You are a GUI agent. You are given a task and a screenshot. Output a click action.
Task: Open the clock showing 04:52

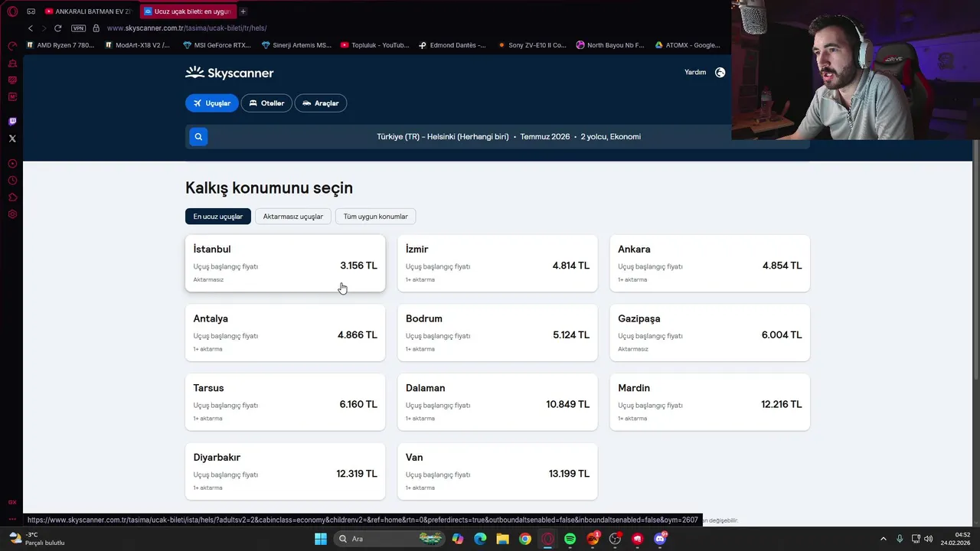pyautogui.click(x=956, y=539)
